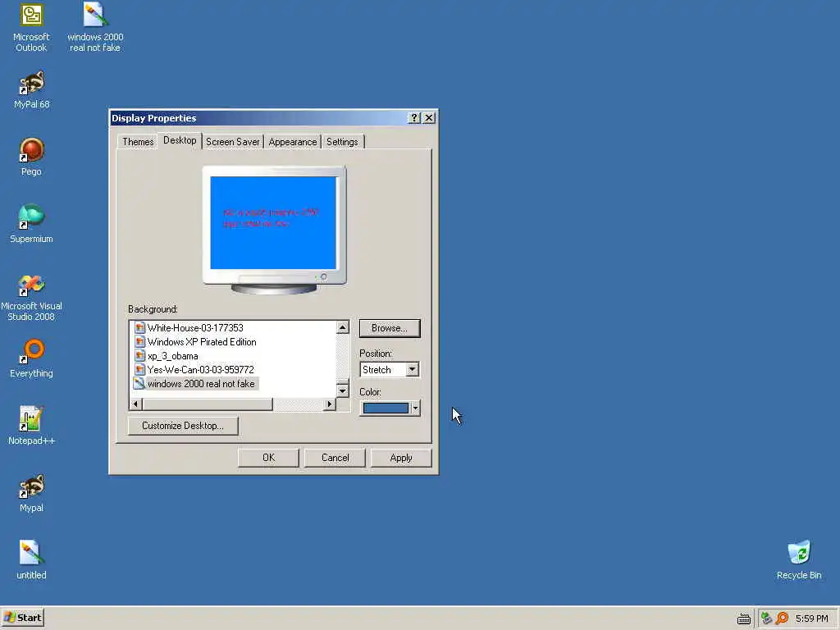
Task: Switch to the Themes tab
Action: (x=138, y=142)
